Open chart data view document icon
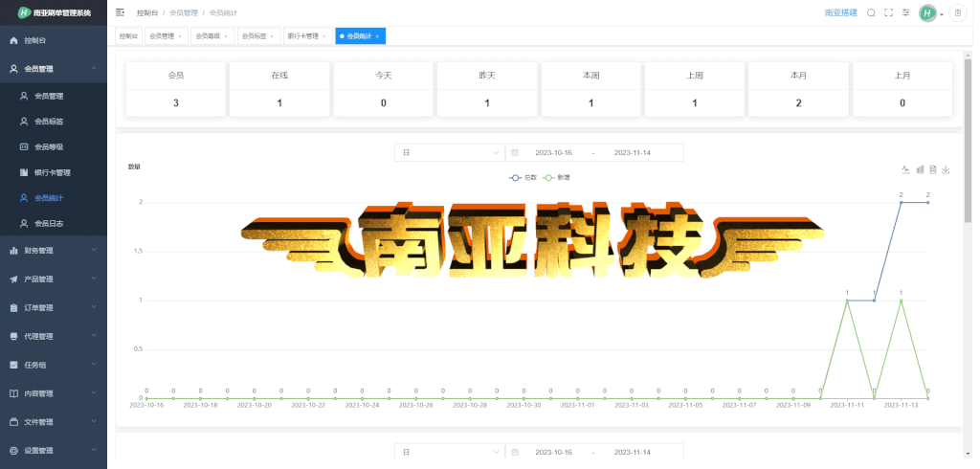This screenshot has height=469, width=980. click(933, 169)
